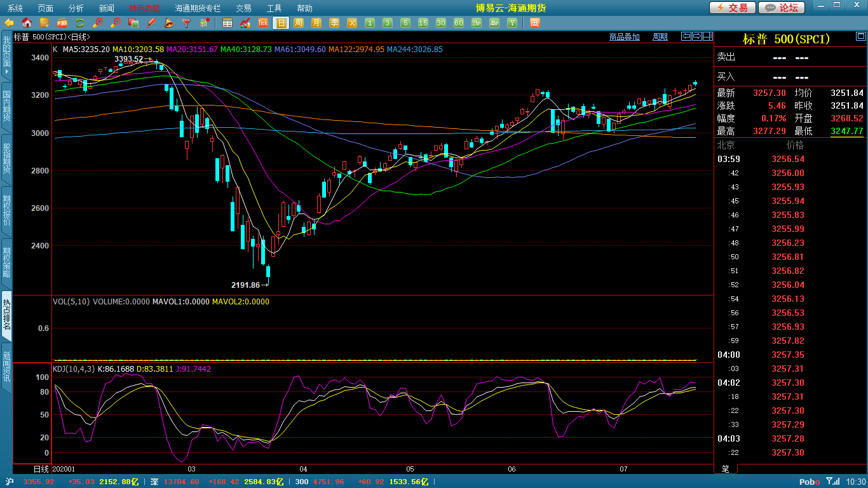Click right arrow above chart corner

(696, 36)
